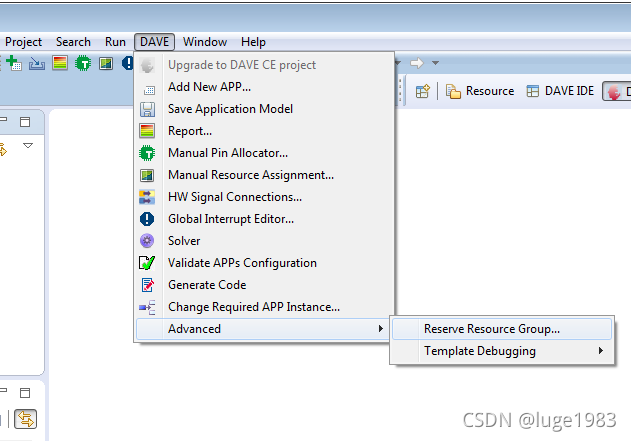Screen dimensions: 631x441
Task: Click the purple Solver gear icon
Action: [147, 241]
